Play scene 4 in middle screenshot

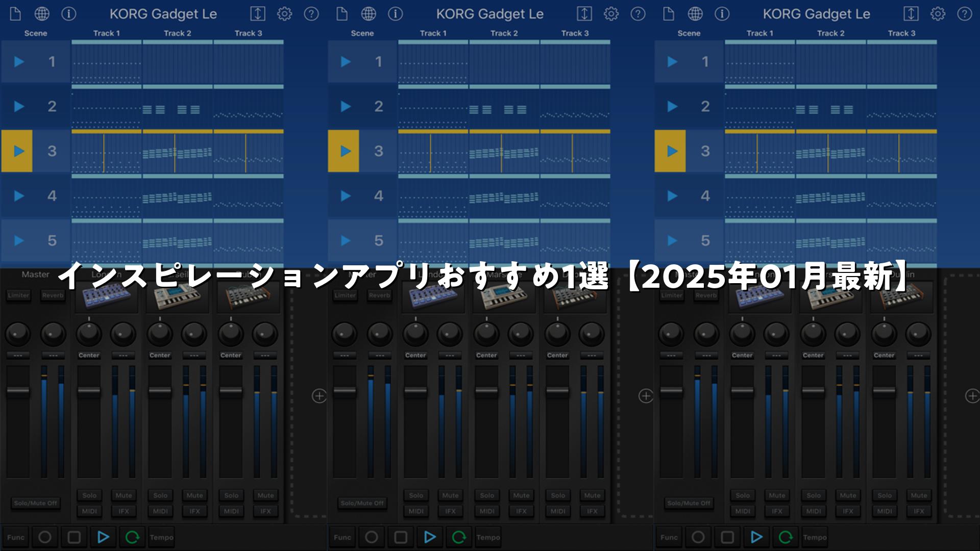coord(346,196)
